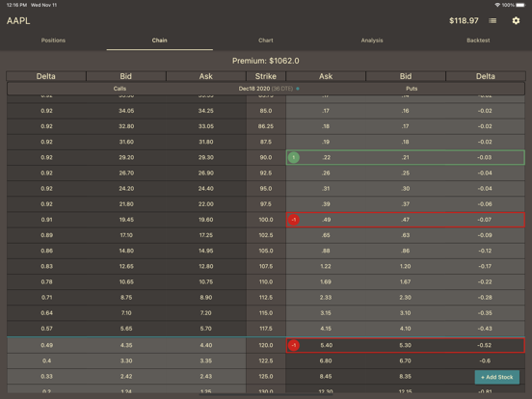Select put ask .26 at strike 92.5
The width and height of the screenshot is (532, 399).
(x=326, y=173)
